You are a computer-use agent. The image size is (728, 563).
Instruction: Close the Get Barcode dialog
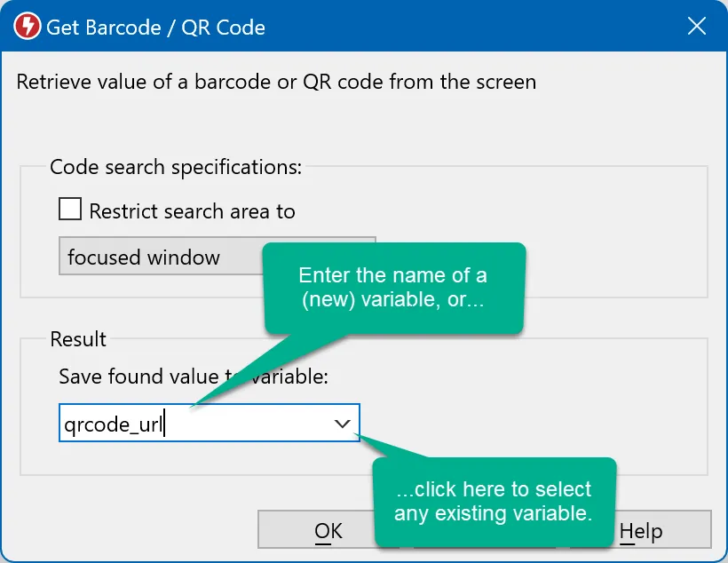(696, 26)
